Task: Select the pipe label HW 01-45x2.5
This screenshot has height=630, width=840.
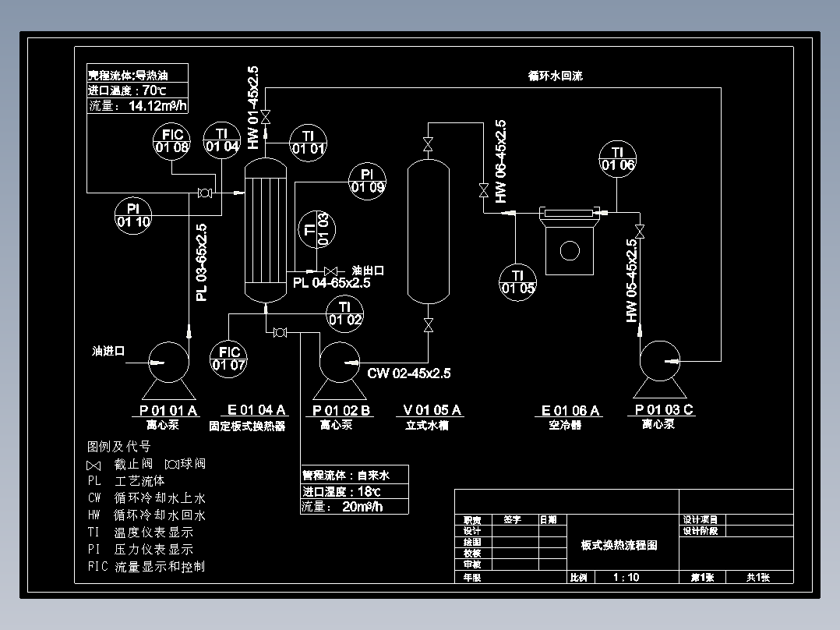Action: (252, 108)
